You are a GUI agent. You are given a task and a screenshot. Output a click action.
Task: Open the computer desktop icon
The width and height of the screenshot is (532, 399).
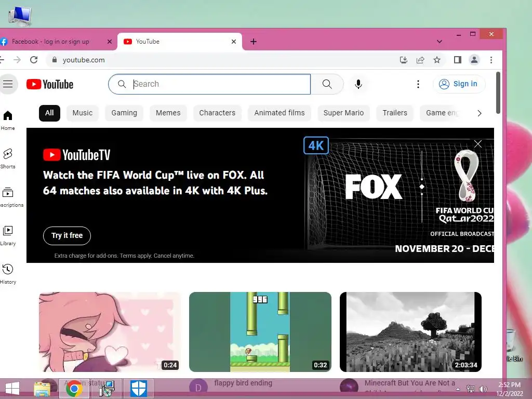[x=20, y=15]
